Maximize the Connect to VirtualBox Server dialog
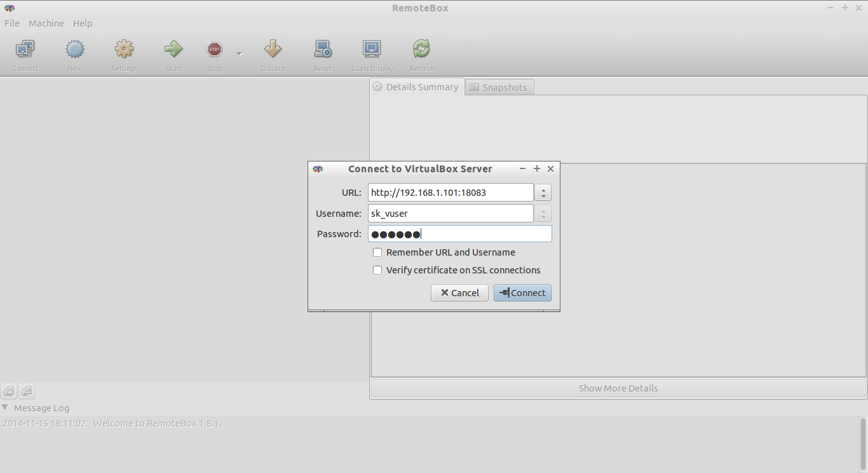This screenshot has width=868, height=473. pos(536,168)
